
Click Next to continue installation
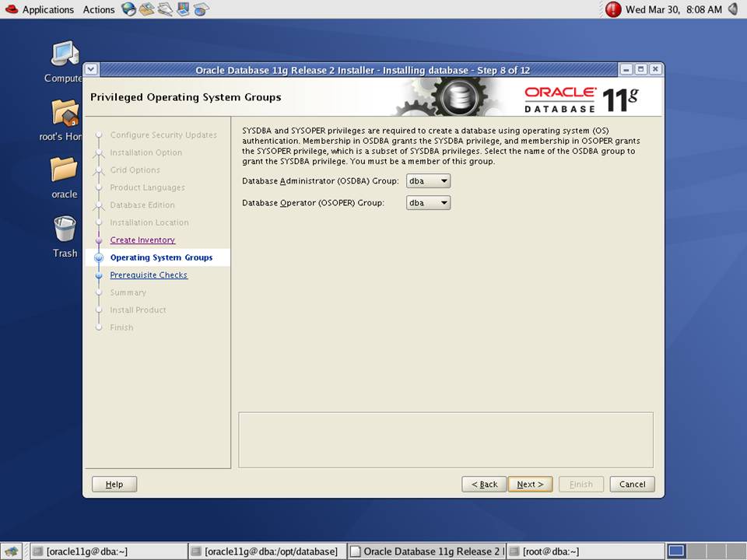coord(530,485)
